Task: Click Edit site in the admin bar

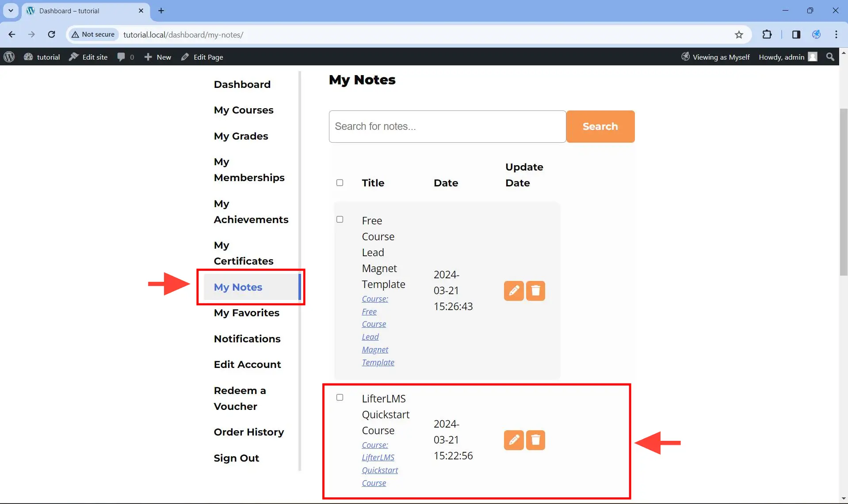Action: [x=88, y=57]
